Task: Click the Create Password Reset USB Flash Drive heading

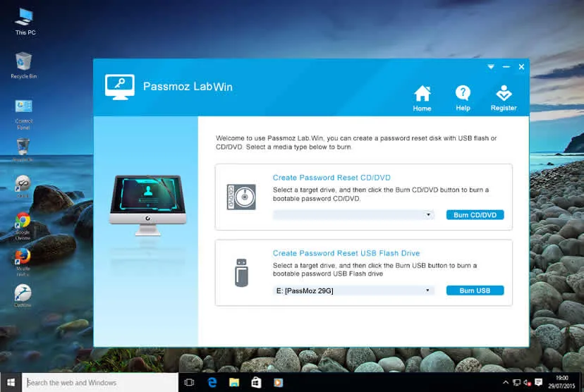Action: (346, 253)
